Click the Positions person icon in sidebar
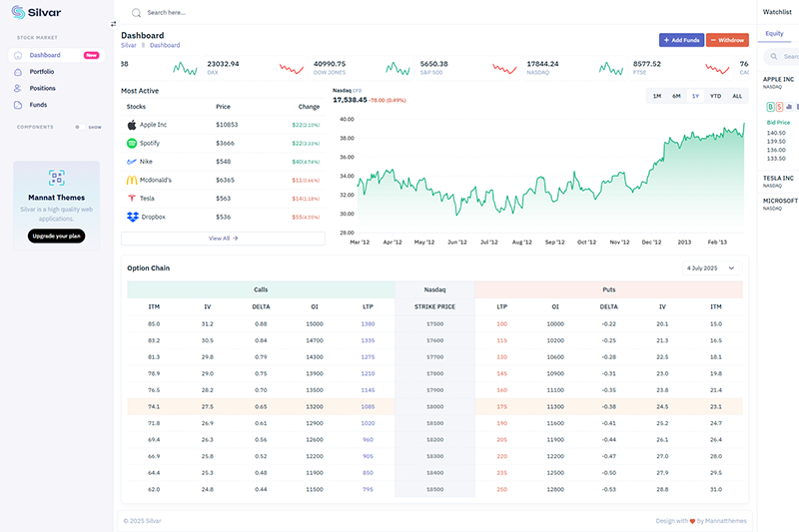The image size is (799, 532). tap(18, 88)
